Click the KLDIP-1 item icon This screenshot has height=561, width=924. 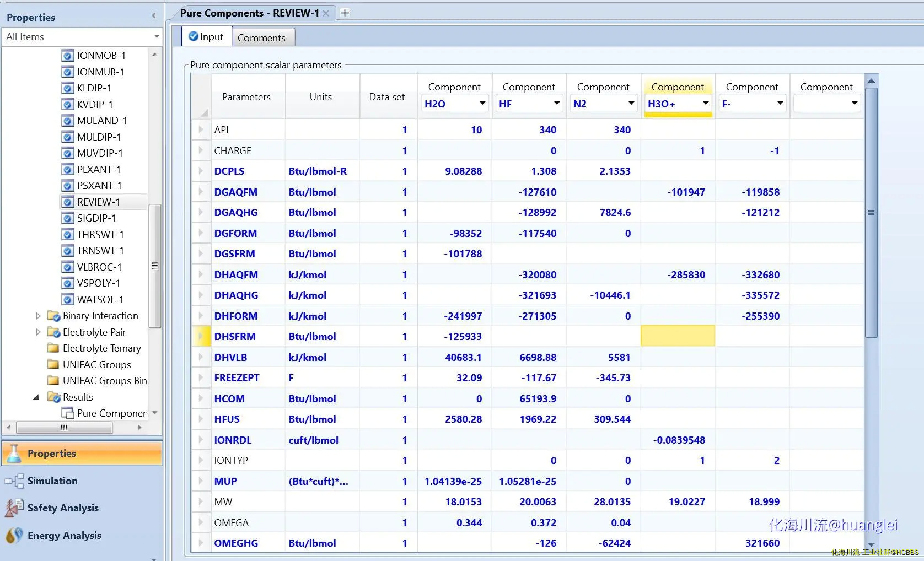tap(67, 88)
